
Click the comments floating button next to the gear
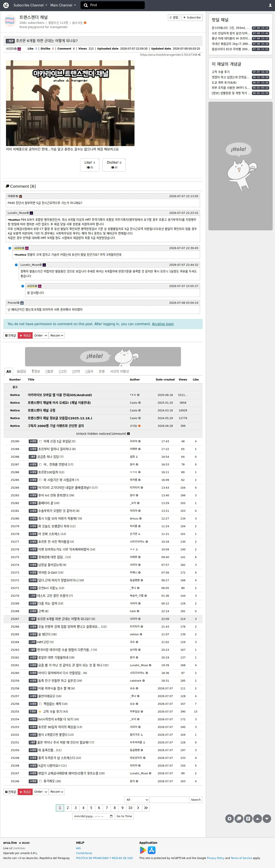pyautogui.click(x=239, y=818)
